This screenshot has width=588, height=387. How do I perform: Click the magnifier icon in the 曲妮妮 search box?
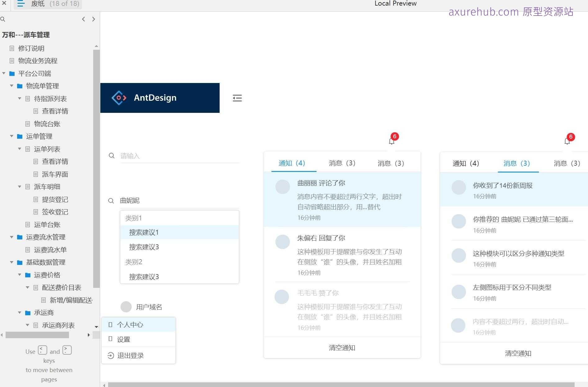coord(111,201)
